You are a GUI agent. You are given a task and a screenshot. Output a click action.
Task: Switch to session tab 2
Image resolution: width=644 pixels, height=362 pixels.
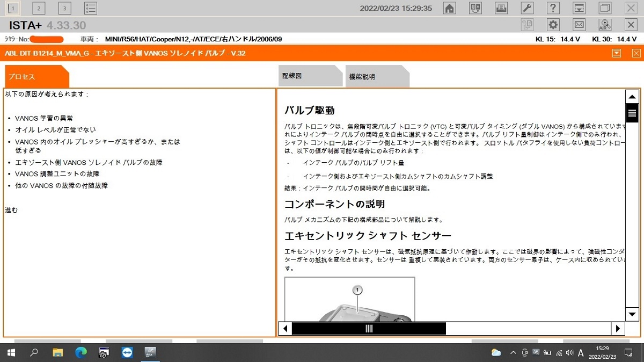coord(39,8)
